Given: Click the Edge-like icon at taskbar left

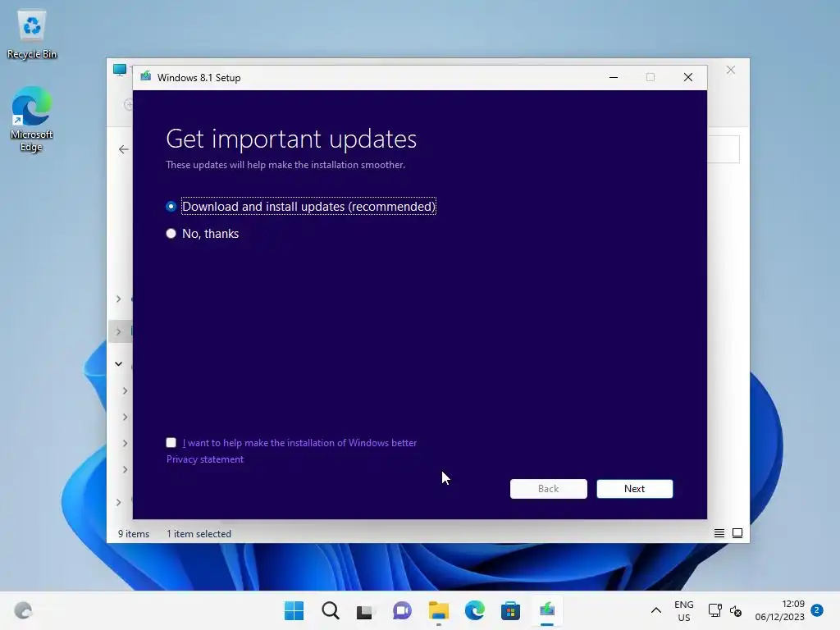Looking at the screenshot, I should (23, 610).
